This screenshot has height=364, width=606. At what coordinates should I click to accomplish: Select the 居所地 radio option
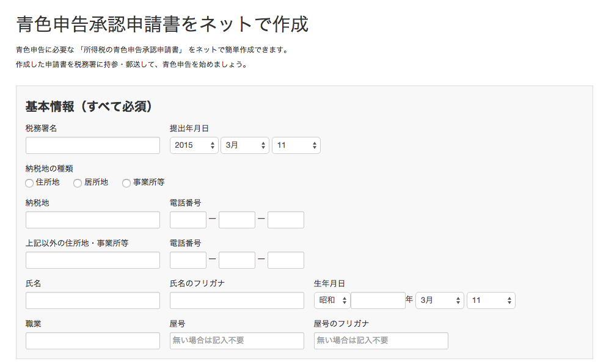click(78, 183)
